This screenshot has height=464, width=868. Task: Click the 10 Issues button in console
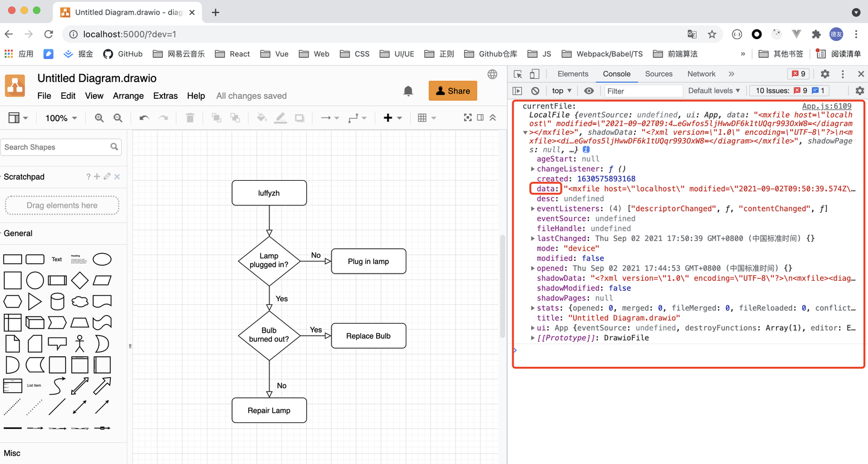click(789, 91)
